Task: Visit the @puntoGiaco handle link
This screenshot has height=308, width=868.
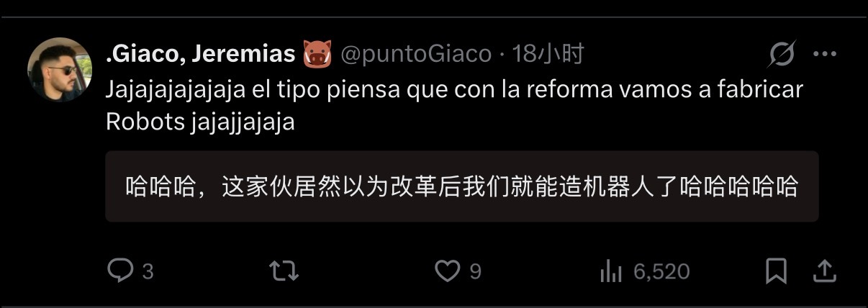Action: click(415, 54)
